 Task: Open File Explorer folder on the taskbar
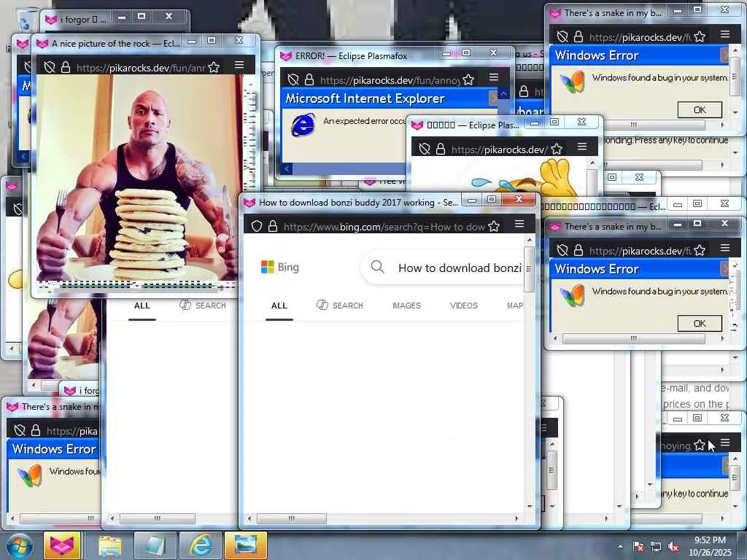[110, 546]
